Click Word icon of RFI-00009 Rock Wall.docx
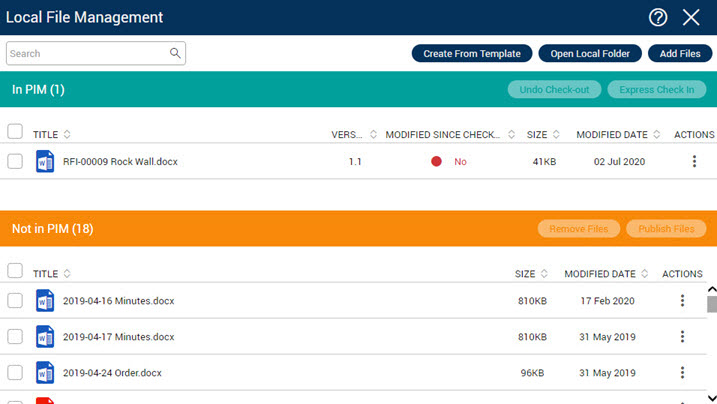This screenshot has height=404, width=717. pyautogui.click(x=45, y=161)
